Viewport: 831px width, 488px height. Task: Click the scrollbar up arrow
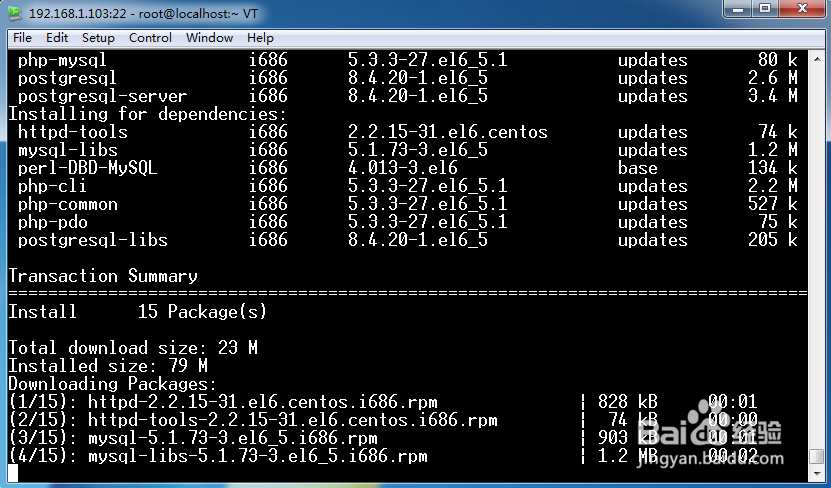[817, 58]
